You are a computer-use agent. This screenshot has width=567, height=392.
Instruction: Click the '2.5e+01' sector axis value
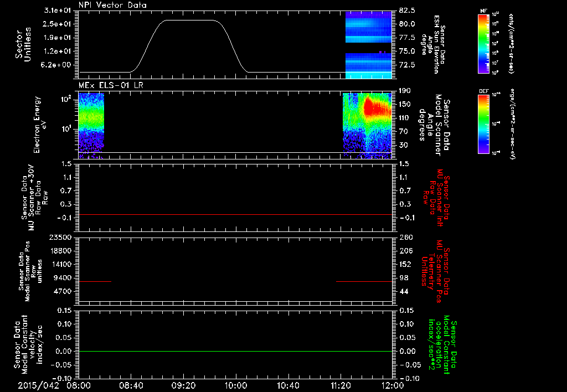(x=58, y=24)
